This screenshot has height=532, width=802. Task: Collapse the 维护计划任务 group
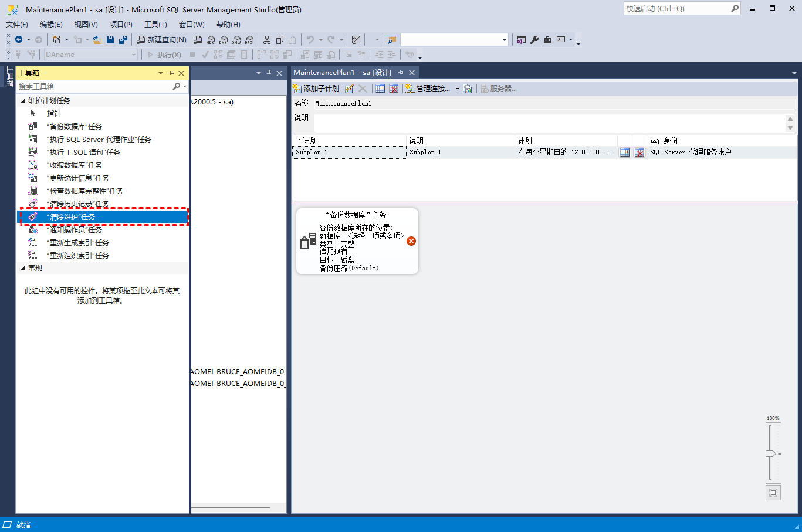pos(23,101)
